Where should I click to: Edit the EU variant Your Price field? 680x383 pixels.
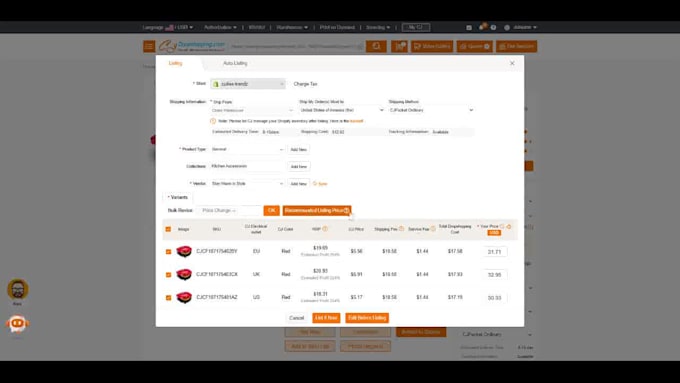[494, 252]
